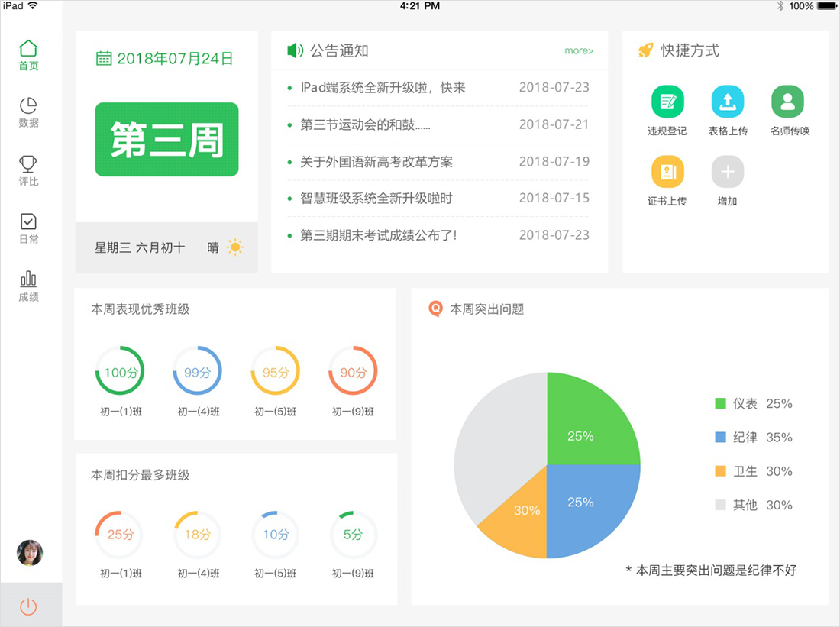Viewport: 840px width, 627px height.
Task: Expand announcements with the more> link
Action: 578,51
